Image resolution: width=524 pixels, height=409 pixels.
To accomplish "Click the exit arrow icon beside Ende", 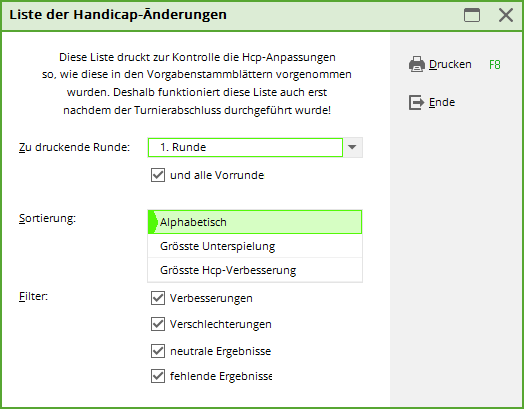I will tap(416, 102).
